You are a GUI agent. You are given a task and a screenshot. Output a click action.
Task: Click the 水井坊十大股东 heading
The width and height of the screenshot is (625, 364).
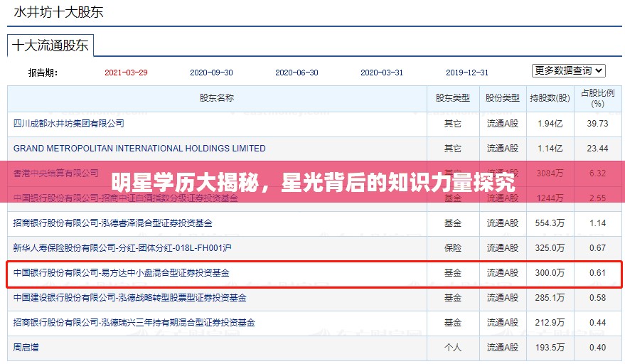58,12
